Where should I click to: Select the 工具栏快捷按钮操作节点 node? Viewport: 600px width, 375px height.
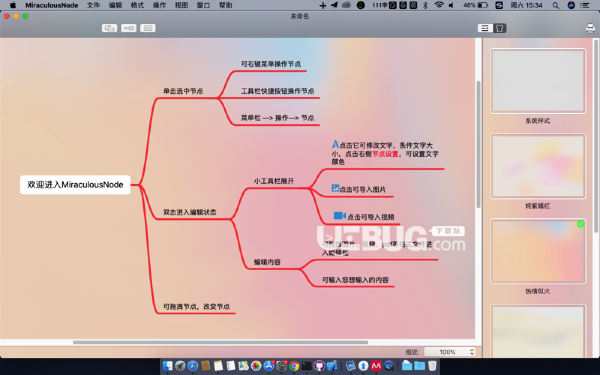tap(277, 91)
